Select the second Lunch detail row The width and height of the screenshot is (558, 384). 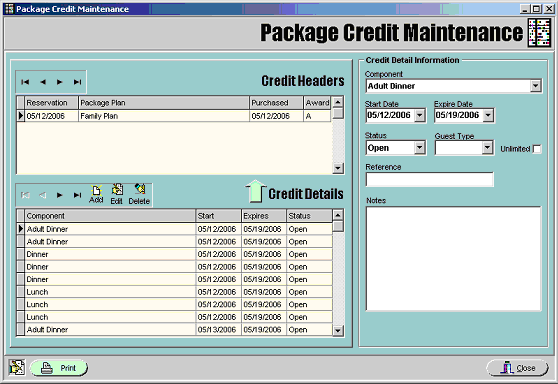(x=175, y=305)
